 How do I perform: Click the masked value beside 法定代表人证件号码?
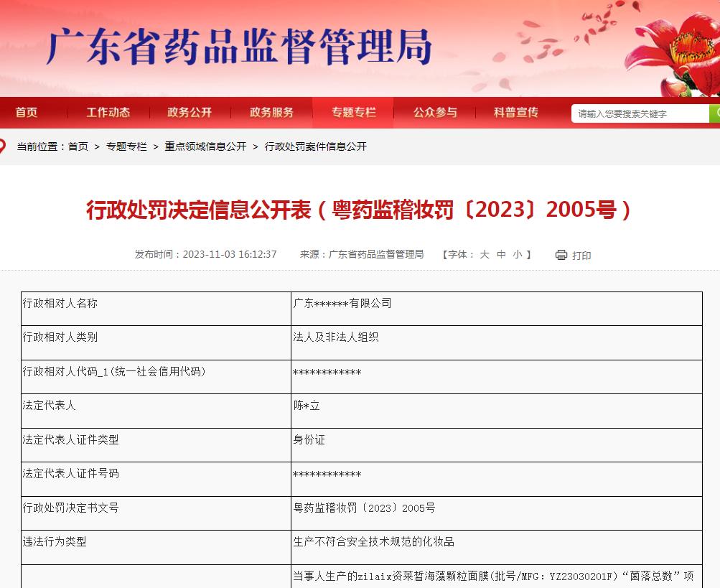click(497, 479)
